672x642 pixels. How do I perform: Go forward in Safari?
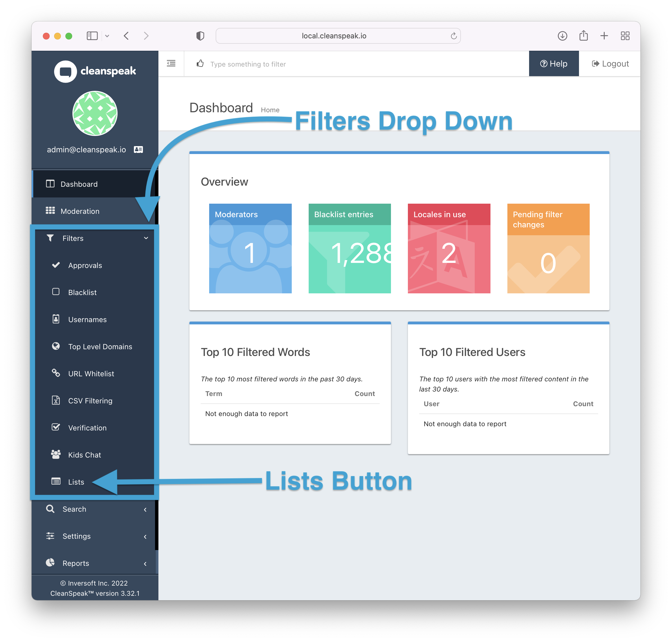[146, 36]
